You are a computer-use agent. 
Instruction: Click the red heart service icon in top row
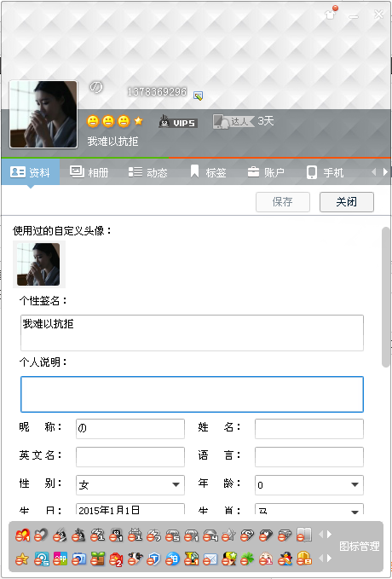(x=22, y=535)
